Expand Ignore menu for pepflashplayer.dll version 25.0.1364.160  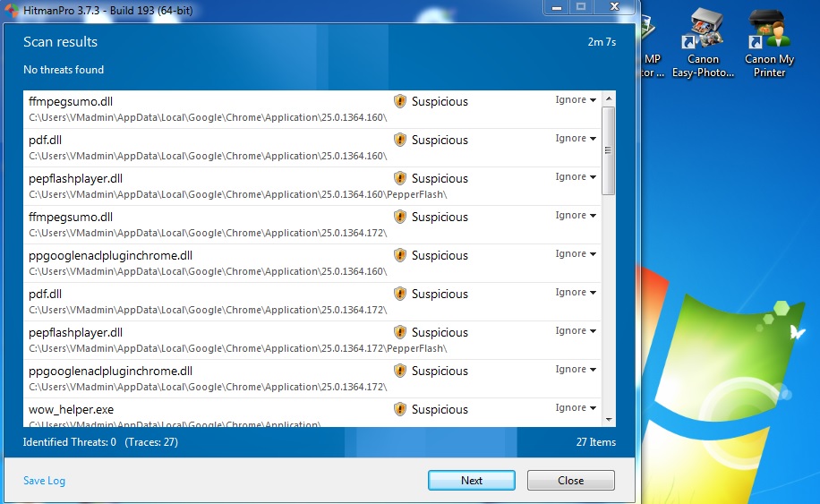coord(576,176)
